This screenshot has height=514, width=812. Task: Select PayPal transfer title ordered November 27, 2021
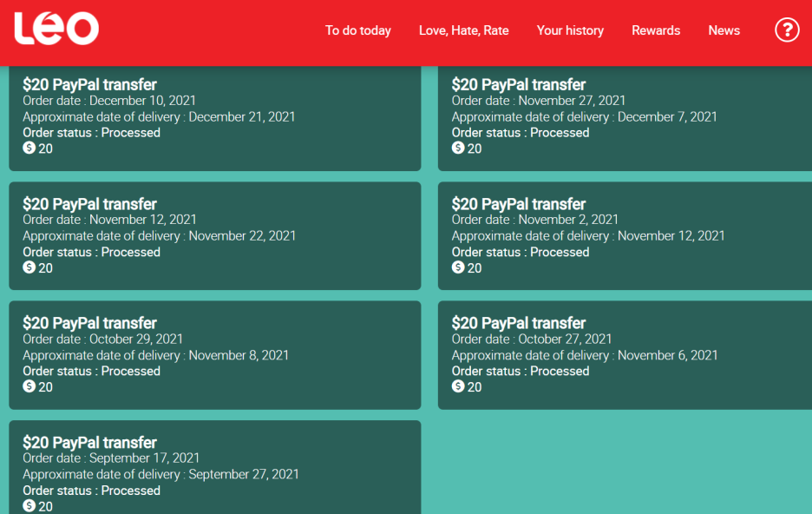519,84
